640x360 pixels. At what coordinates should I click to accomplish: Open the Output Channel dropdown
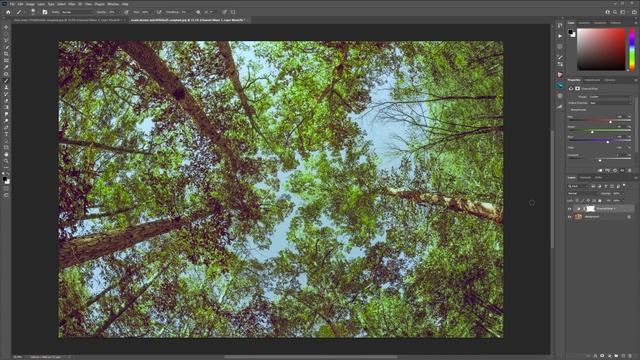[x=610, y=103]
